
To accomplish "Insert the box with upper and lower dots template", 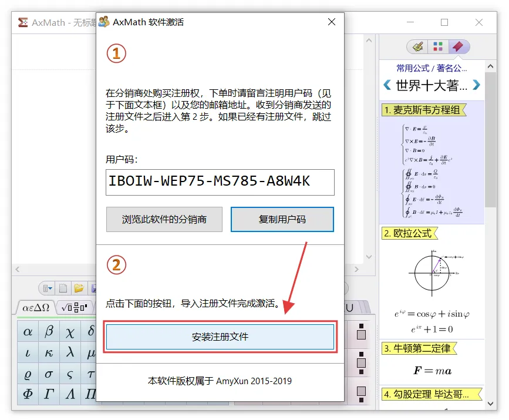I will pos(361,363).
